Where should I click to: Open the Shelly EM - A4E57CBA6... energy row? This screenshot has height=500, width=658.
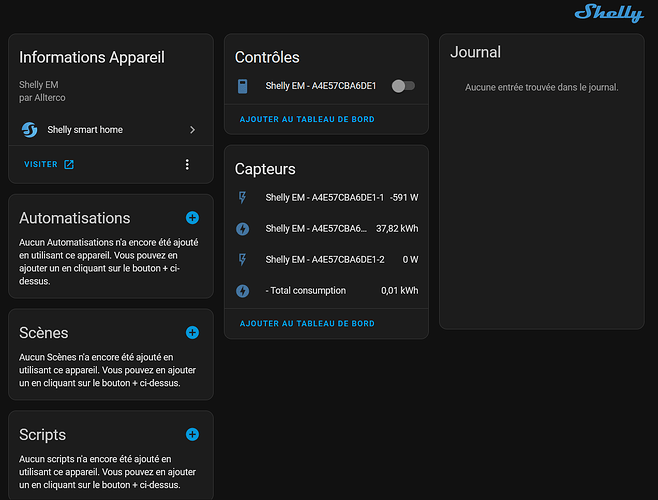click(326, 229)
